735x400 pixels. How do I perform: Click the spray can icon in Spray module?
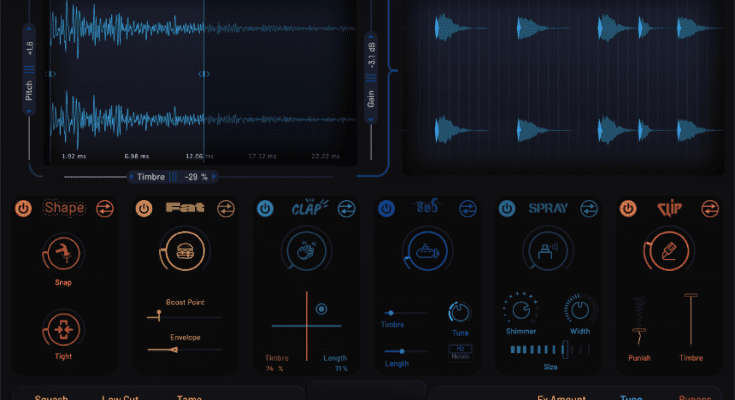[546, 250]
